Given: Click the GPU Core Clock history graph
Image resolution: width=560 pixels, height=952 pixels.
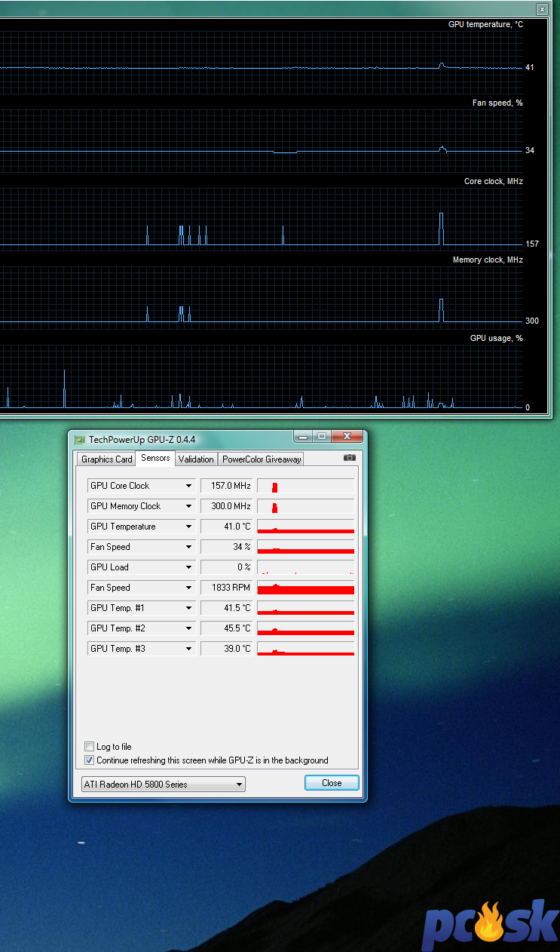Looking at the screenshot, I should 305,486.
